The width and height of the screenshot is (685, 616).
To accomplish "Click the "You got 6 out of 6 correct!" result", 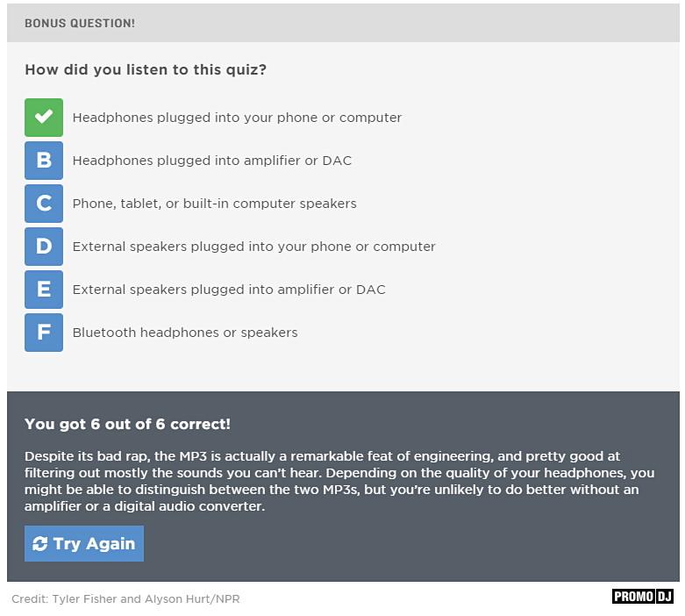I will point(127,424).
